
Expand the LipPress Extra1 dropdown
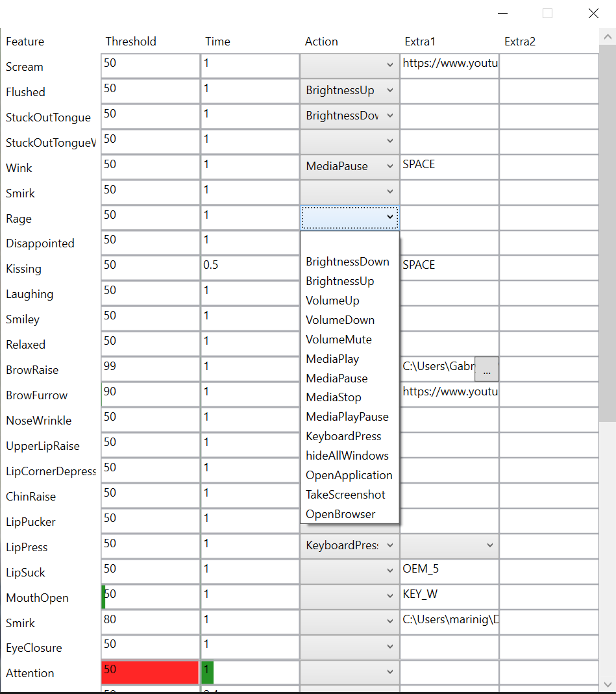449,545
